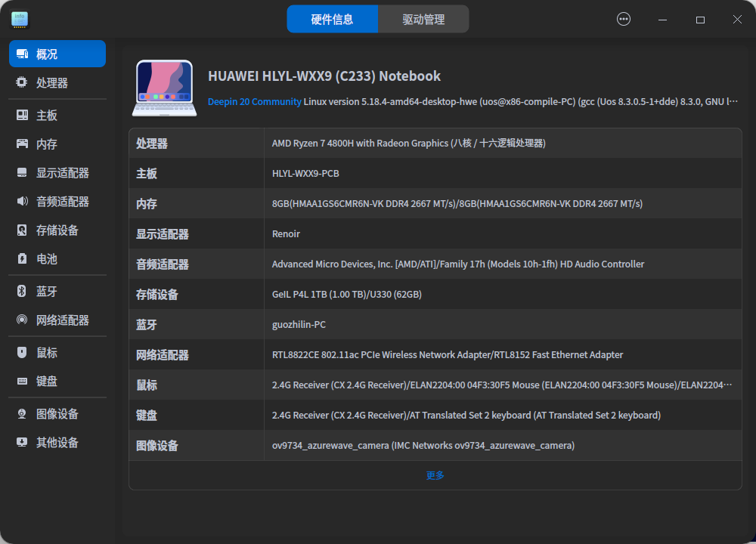Click 音频适配器 row header in overview table
The image size is (756, 544).
pos(163,264)
